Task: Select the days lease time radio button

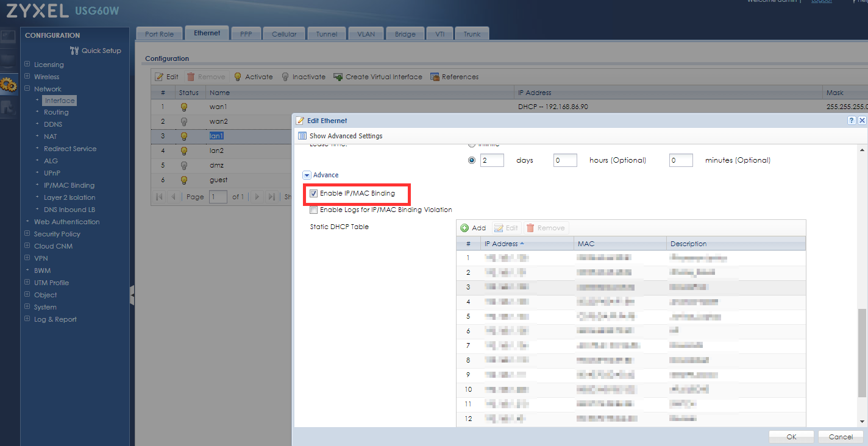Action: 472,160
